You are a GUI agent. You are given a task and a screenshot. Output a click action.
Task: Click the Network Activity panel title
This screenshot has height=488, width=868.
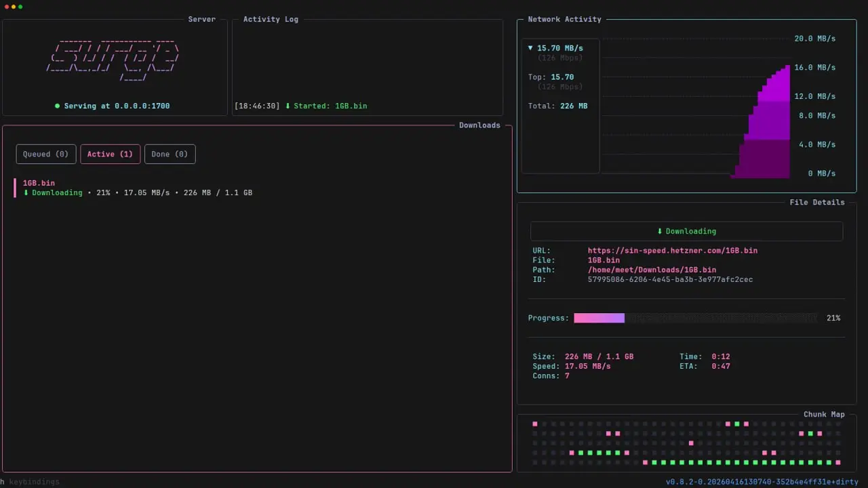[564, 20]
